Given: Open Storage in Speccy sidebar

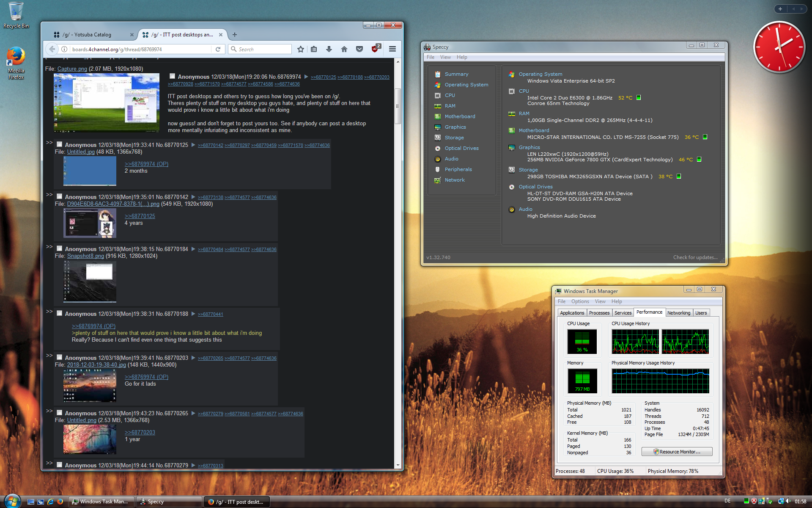Looking at the screenshot, I should pos(454,138).
